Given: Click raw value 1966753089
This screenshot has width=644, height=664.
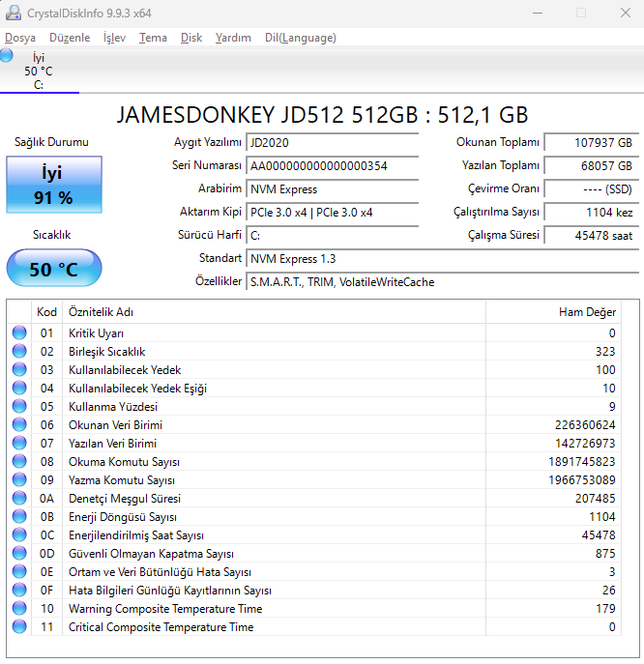Looking at the screenshot, I should 582,479.
